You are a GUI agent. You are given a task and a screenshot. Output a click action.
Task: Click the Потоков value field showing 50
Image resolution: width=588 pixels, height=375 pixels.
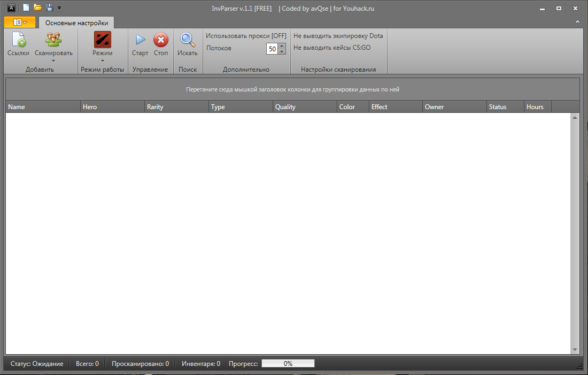pos(272,49)
